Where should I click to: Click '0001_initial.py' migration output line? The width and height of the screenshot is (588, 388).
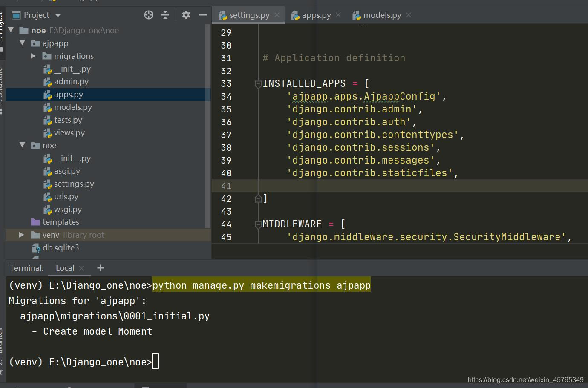pyautogui.click(x=115, y=316)
